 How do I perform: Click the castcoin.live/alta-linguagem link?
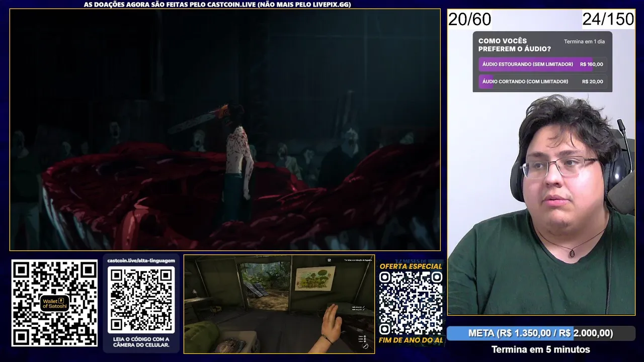point(141,261)
